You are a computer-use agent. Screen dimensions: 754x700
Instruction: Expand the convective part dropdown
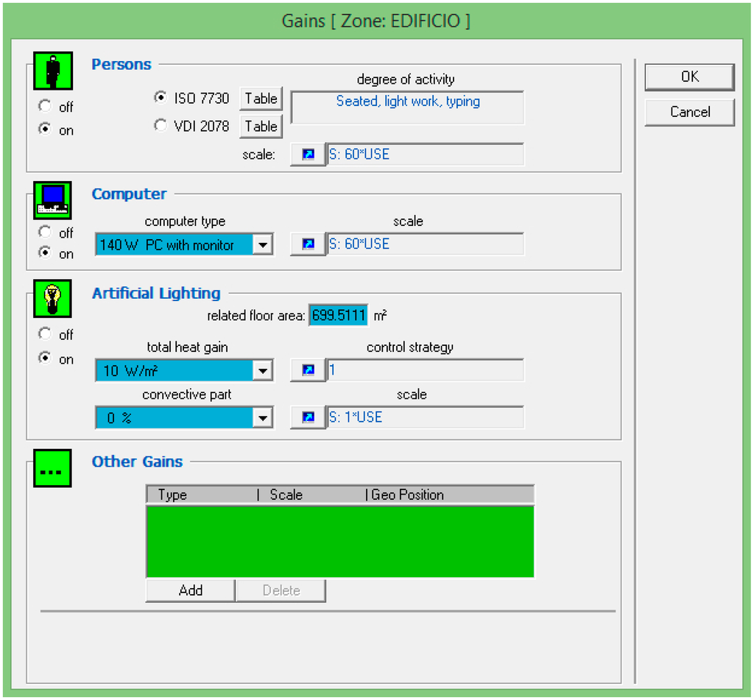263,418
